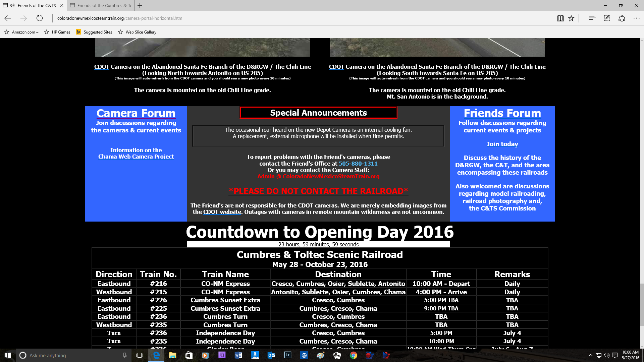Call office number 505-880-1311 link

click(358, 164)
